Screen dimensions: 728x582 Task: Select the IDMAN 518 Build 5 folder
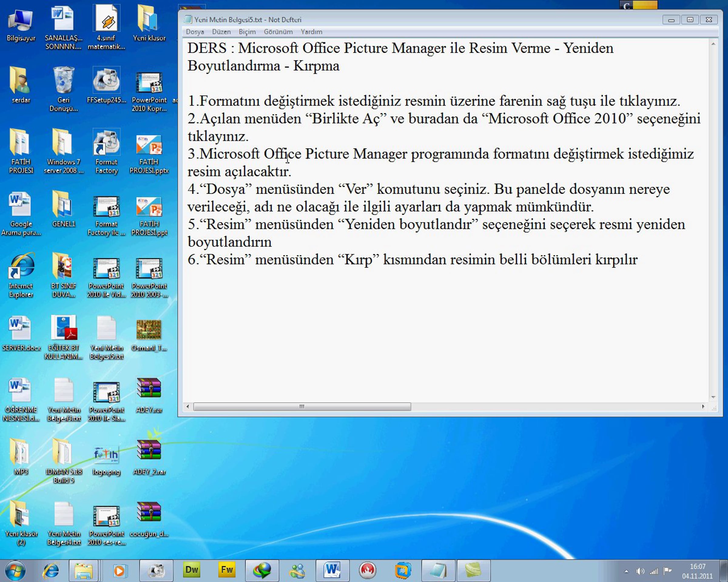click(63, 461)
